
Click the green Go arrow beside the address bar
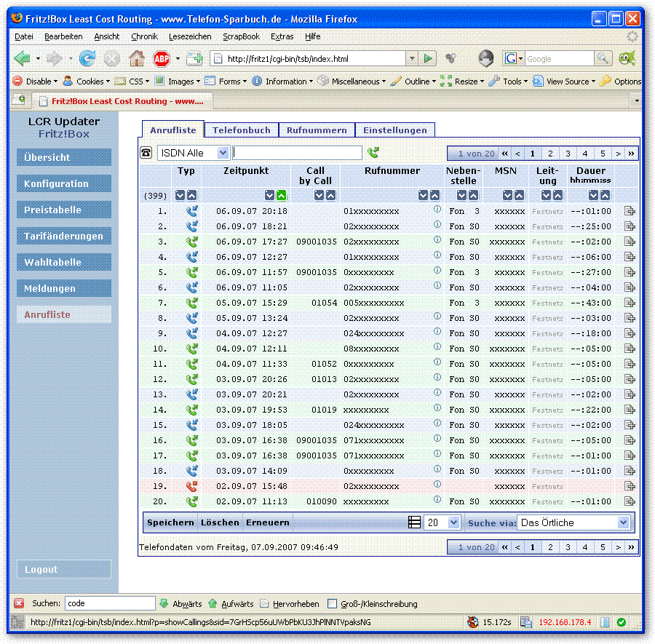pos(428,58)
